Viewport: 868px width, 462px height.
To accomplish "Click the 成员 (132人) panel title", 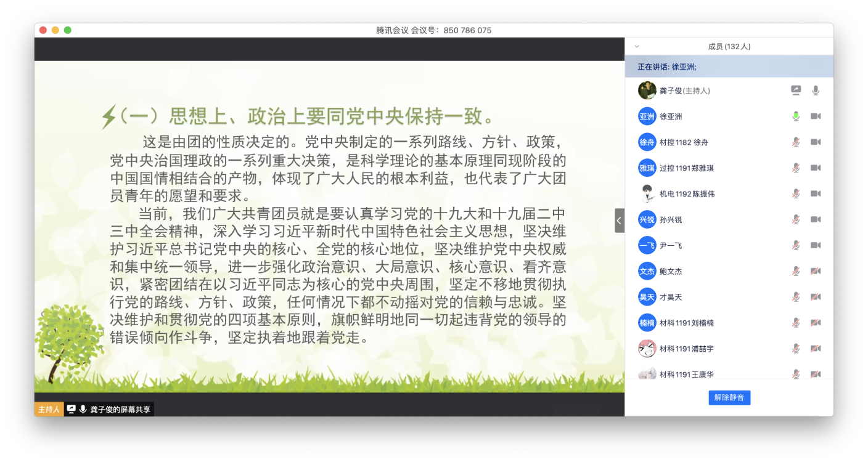I will tap(729, 46).
